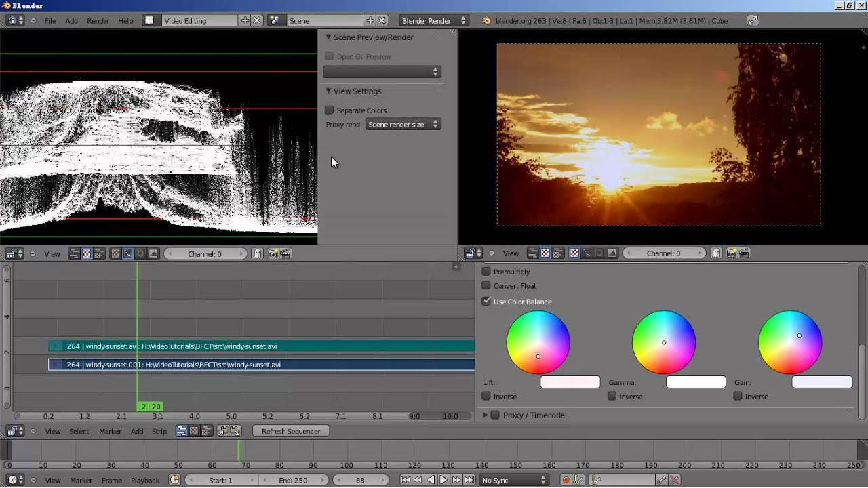Enable the Open GL Preview checkbox
This screenshot has height=488, width=868.
pos(330,56)
